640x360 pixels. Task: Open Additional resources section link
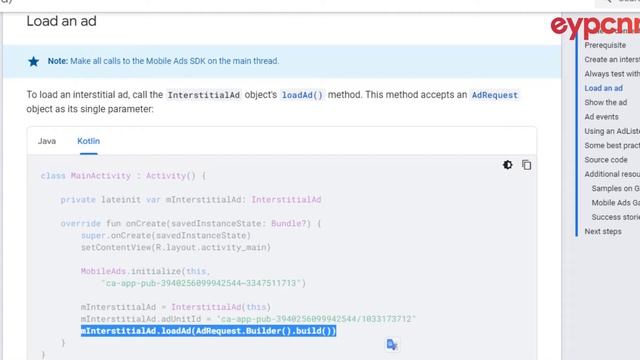tap(612, 174)
